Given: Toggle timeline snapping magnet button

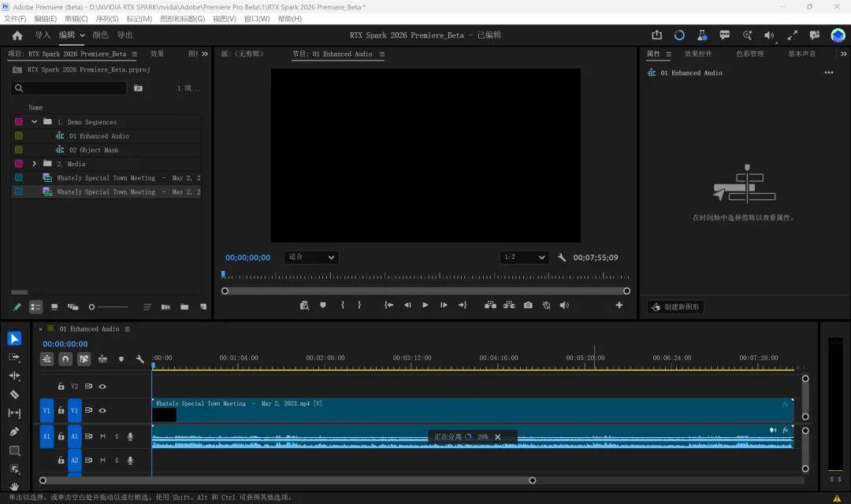Looking at the screenshot, I should coord(65,359).
